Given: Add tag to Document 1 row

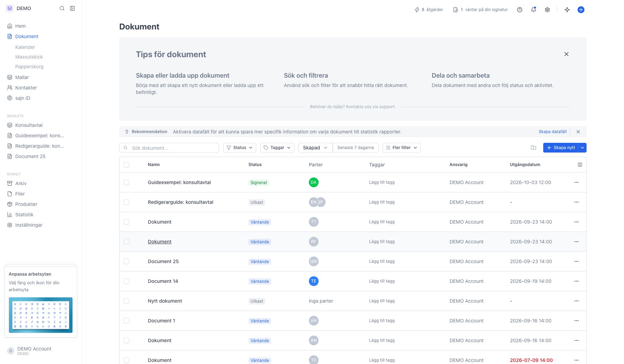Looking at the screenshot, I should pos(382,321).
